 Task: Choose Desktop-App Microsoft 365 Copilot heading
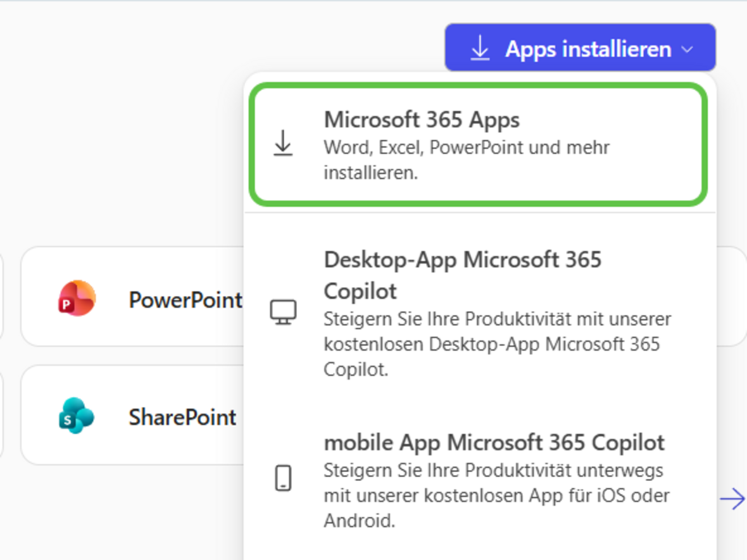(462, 275)
